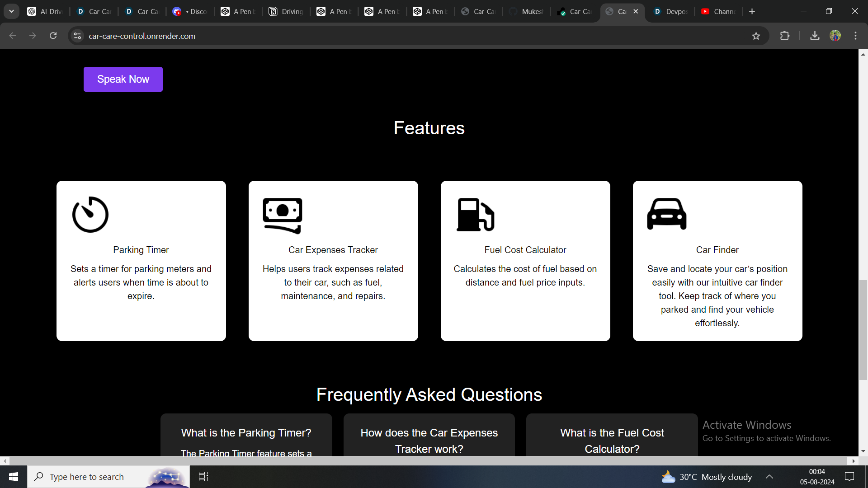Open the Chrome downloads icon
The width and height of the screenshot is (868, 488).
click(815, 36)
